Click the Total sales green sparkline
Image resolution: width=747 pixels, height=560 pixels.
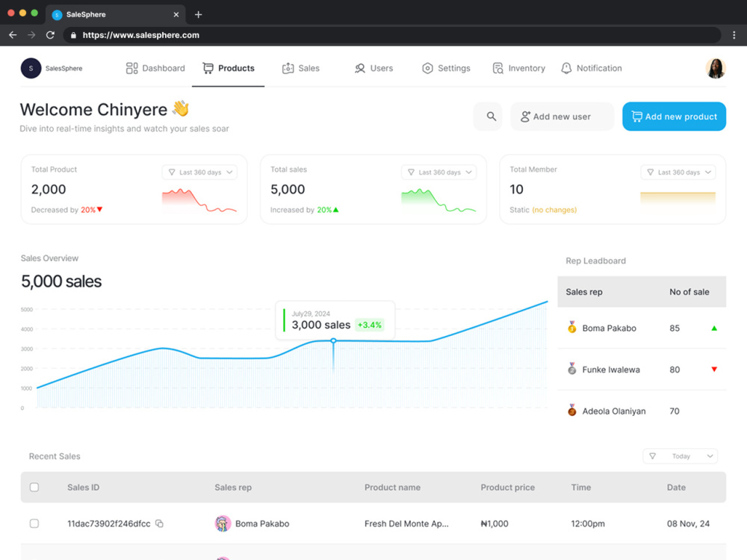click(438, 200)
